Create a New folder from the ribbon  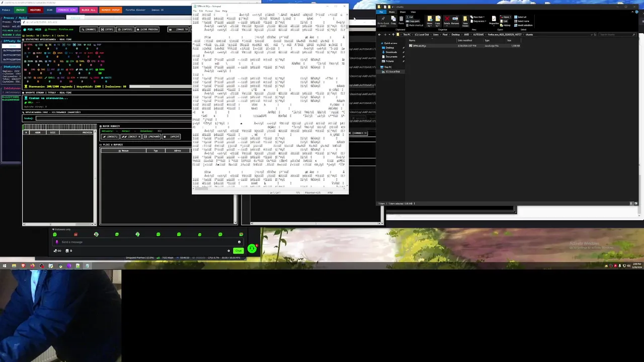click(x=465, y=20)
